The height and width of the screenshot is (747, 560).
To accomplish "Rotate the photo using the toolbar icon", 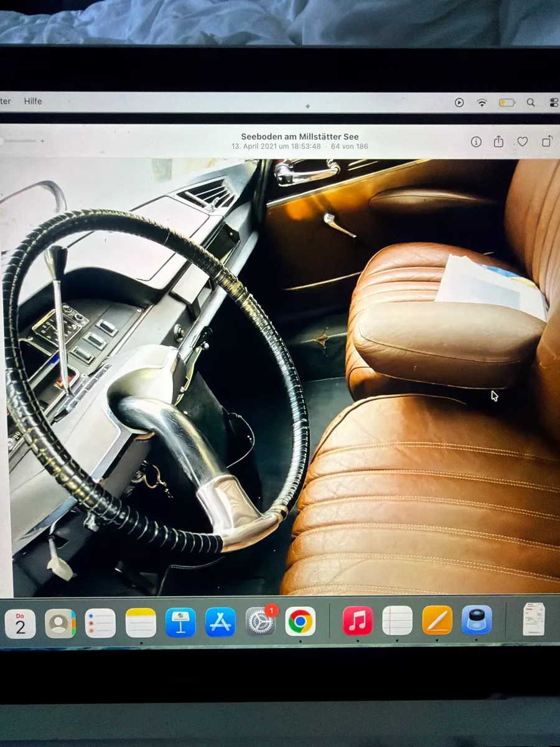I will pyautogui.click(x=547, y=142).
